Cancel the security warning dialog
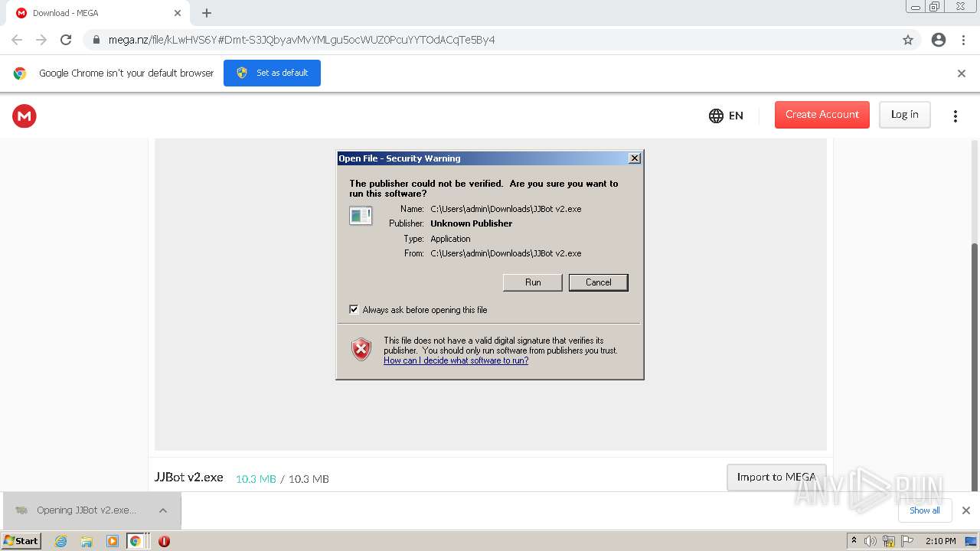The width and height of the screenshot is (980, 551). (599, 282)
